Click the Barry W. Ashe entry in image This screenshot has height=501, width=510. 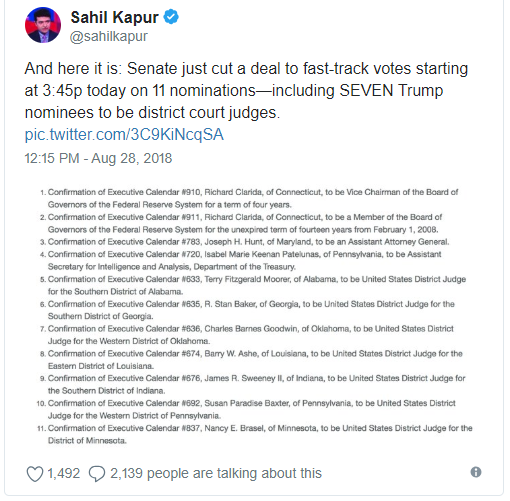(251, 360)
